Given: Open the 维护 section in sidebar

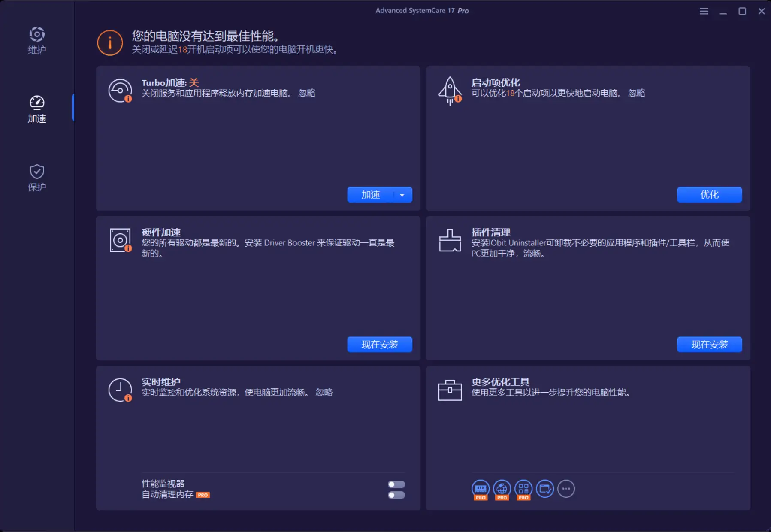Looking at the screenshot, I should pos(37,41).
